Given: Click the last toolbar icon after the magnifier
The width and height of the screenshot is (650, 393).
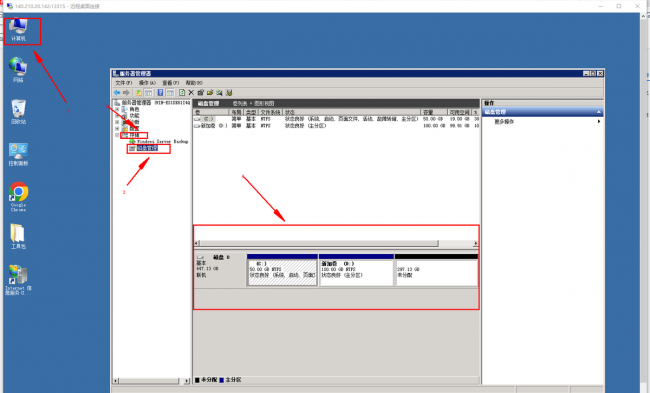Looking at the screenshot, I should click(x=229, y=93).
